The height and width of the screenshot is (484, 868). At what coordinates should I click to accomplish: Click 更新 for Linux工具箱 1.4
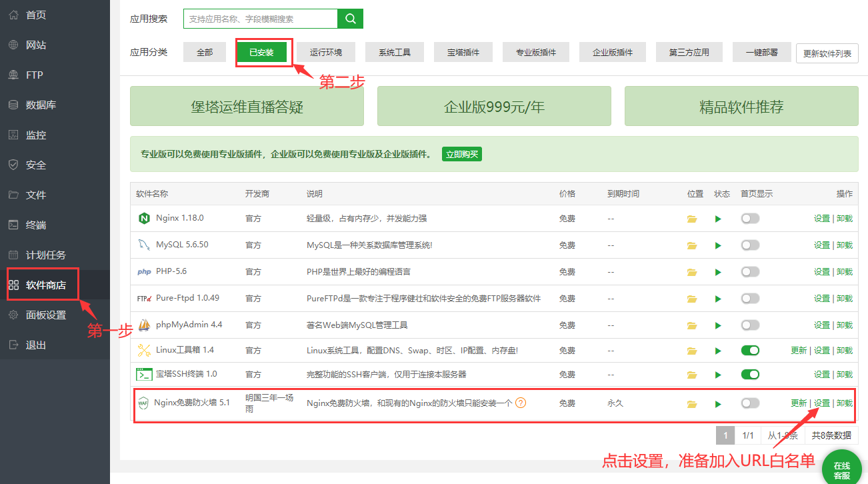tap(799, 351)
